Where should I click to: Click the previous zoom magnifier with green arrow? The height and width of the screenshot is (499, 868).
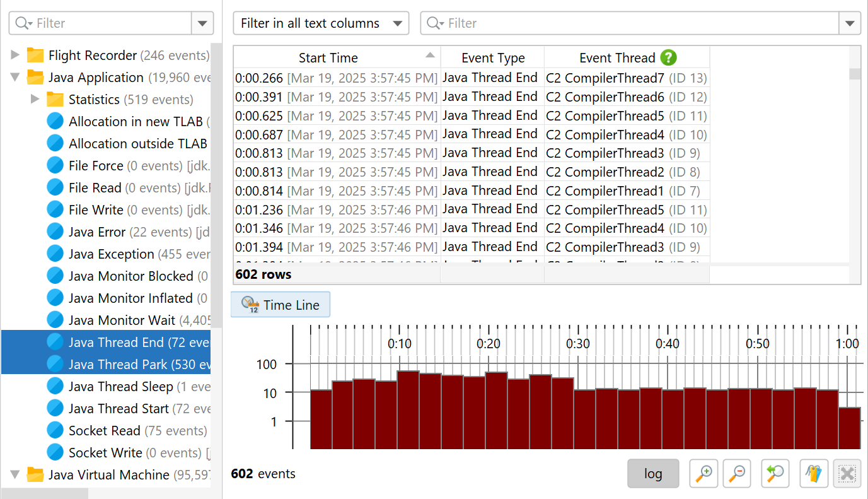point(775,473)
